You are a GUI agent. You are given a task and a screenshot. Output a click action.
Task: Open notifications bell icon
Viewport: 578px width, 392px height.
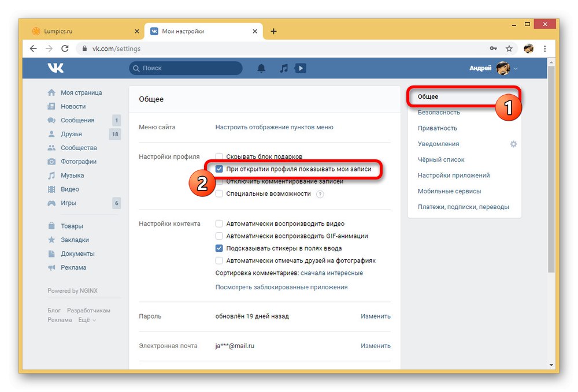click(261, 68)
